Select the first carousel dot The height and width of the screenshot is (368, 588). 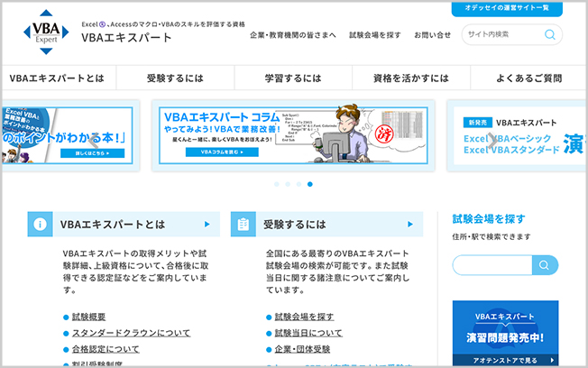276,184
